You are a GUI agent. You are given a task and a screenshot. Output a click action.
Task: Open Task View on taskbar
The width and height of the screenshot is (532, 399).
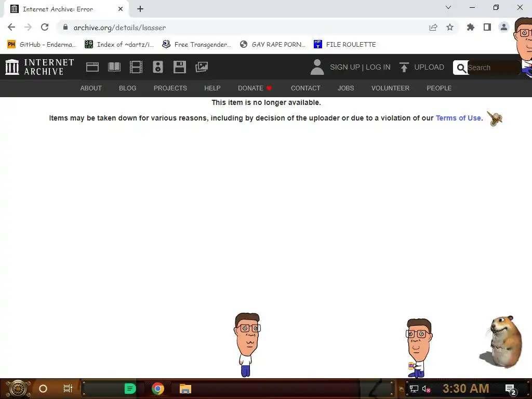[x=68, y=389]
